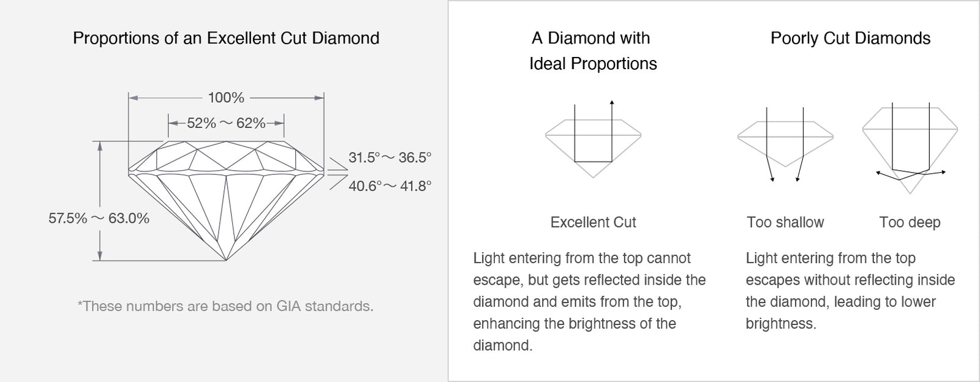980x382 pixels.
Task: Click the 40.6° ~ 41.8° pavilion angle text
Action: point(390,185)
